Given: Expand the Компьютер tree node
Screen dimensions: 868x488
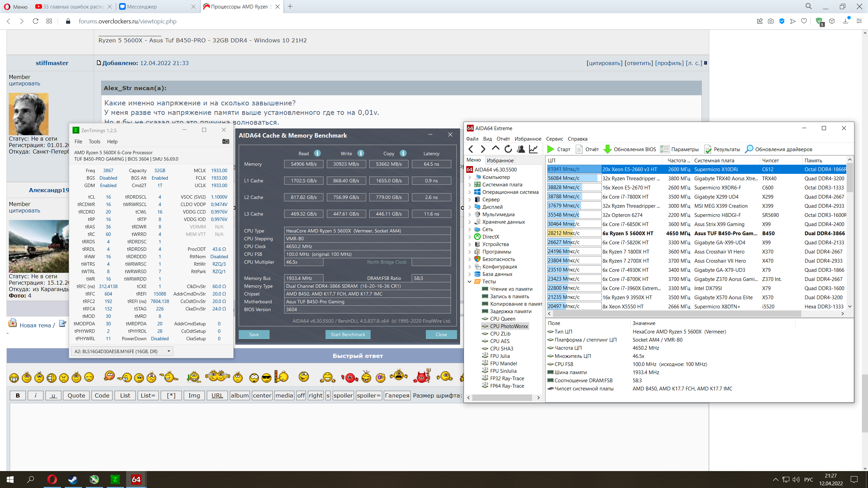Looking at the screenshot, I should click(470, 177).
